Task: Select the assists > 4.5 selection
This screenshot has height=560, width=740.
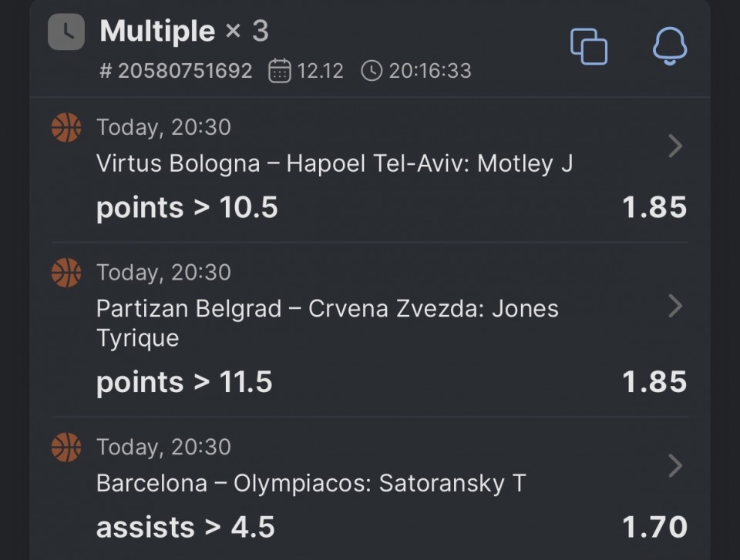Action: [x=185, y=528]
